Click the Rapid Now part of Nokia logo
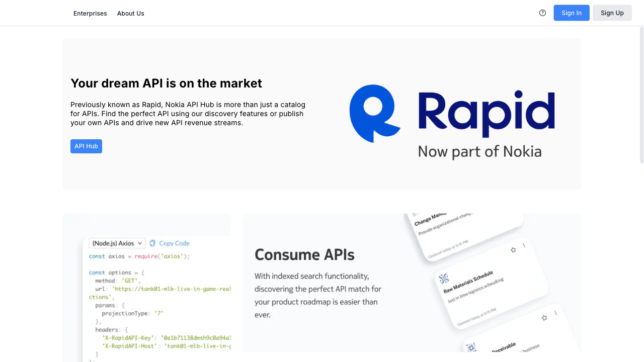 click(x=452, y=121)
